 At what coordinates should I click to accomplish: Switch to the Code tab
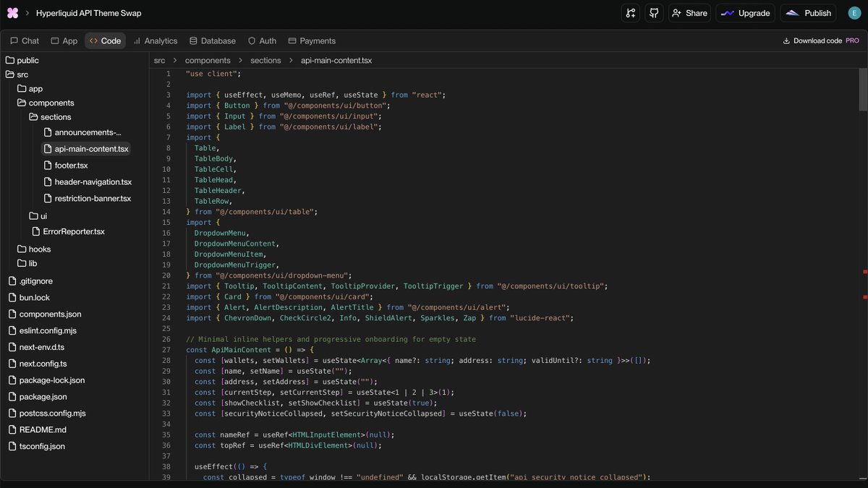105,40
